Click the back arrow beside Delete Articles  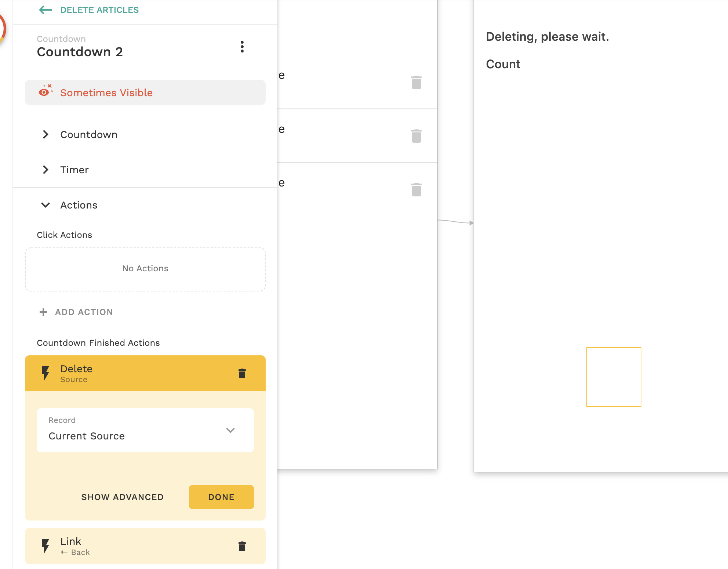(x=45, y=10)
